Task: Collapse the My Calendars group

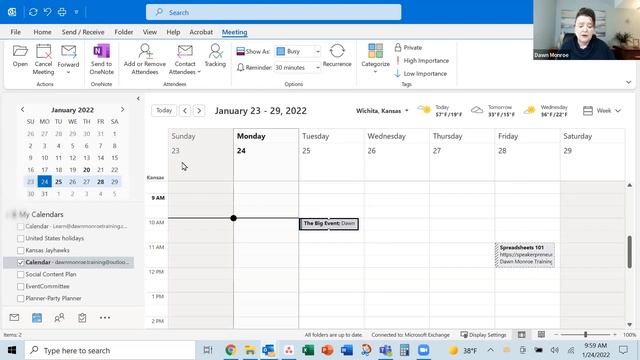Action: pyautogui.click(x=13, y=214)
